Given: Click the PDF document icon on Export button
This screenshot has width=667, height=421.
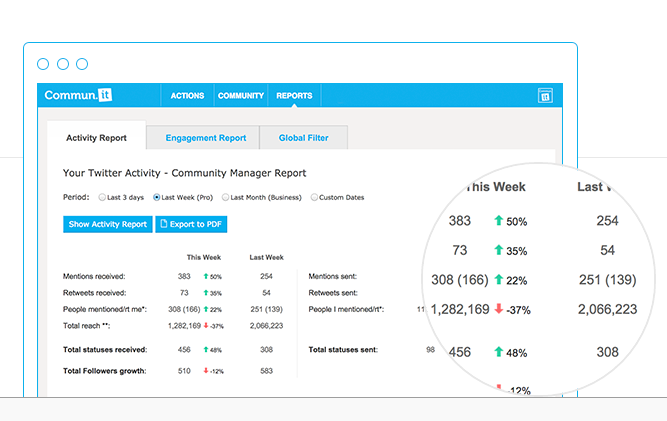Looking at the screenshot, I should click(x=164, y=224).
